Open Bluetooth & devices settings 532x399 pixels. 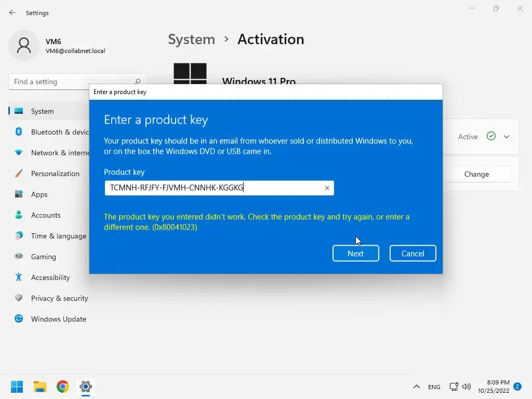49,132
